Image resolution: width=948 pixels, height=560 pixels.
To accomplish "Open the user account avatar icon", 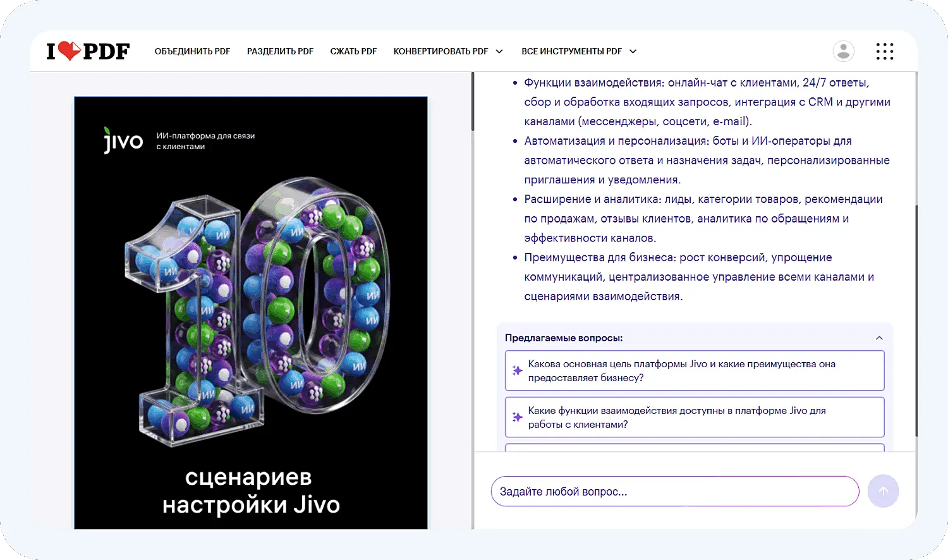I will 843,51.
